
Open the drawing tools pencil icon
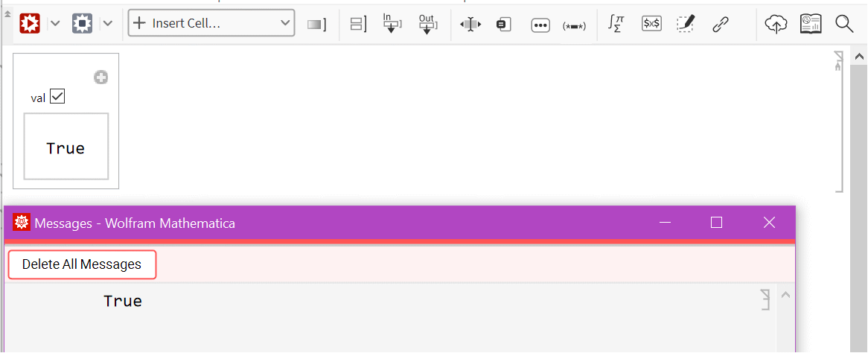(x=685, y=23)
